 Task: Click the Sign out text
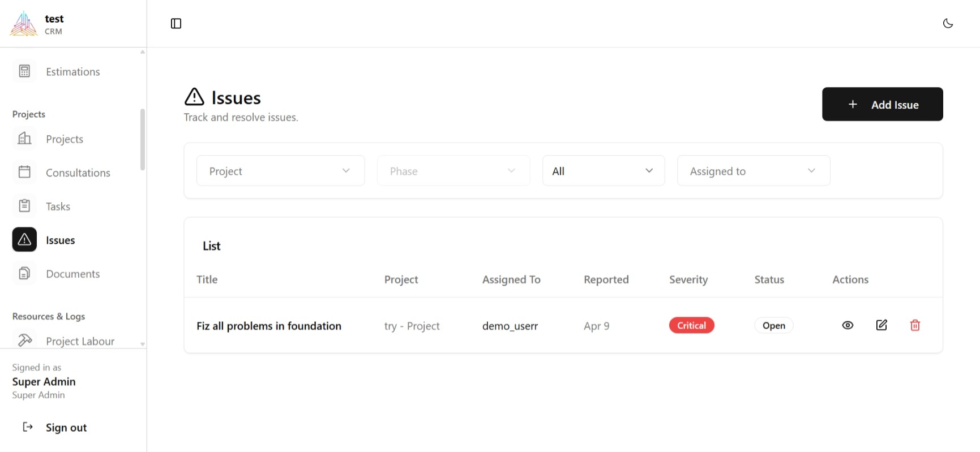click(66, 428)
